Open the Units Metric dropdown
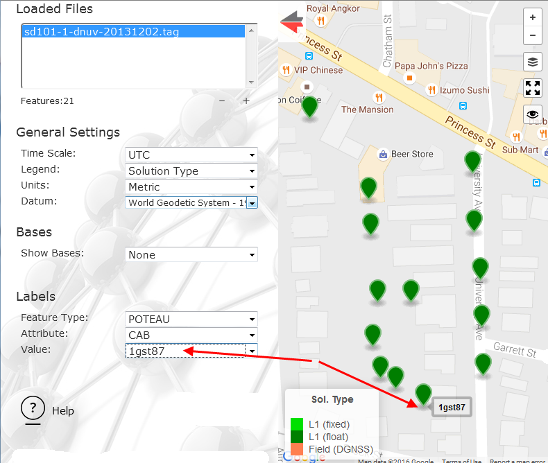548x463 pixels. point(191,187)
